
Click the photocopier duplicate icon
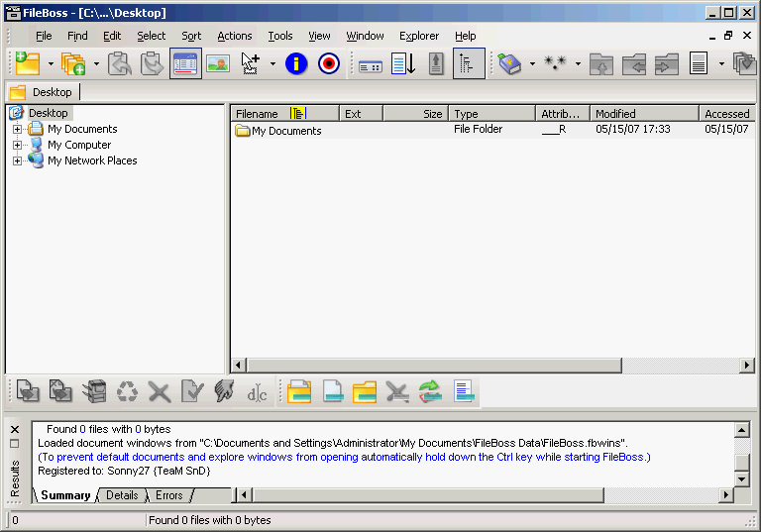[94, 390]
